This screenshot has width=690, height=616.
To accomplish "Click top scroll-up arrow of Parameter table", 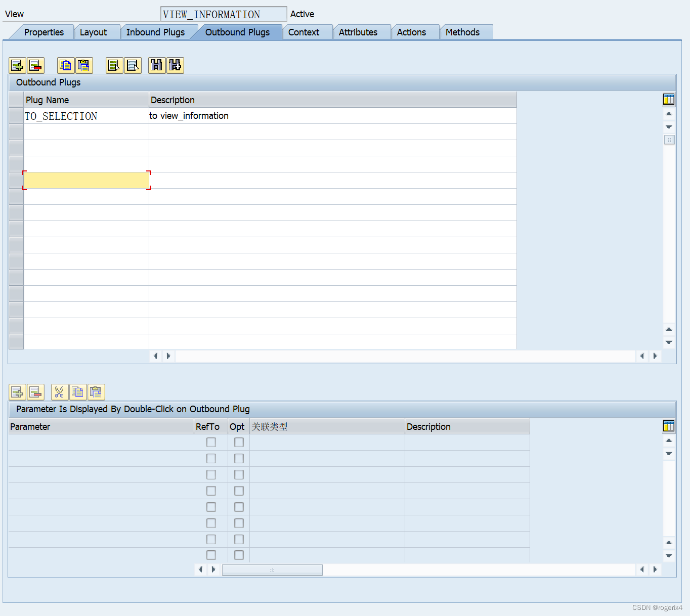I will (669, 441).
